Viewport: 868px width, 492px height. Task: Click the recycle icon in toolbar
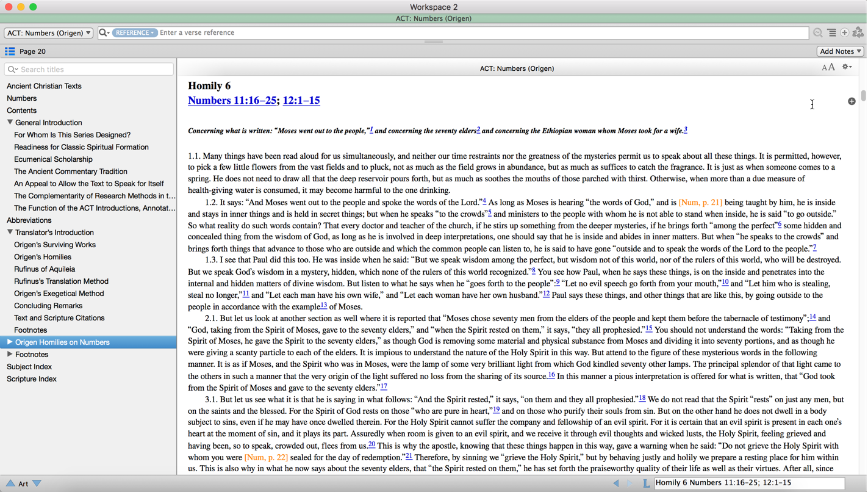pos(858,33)
